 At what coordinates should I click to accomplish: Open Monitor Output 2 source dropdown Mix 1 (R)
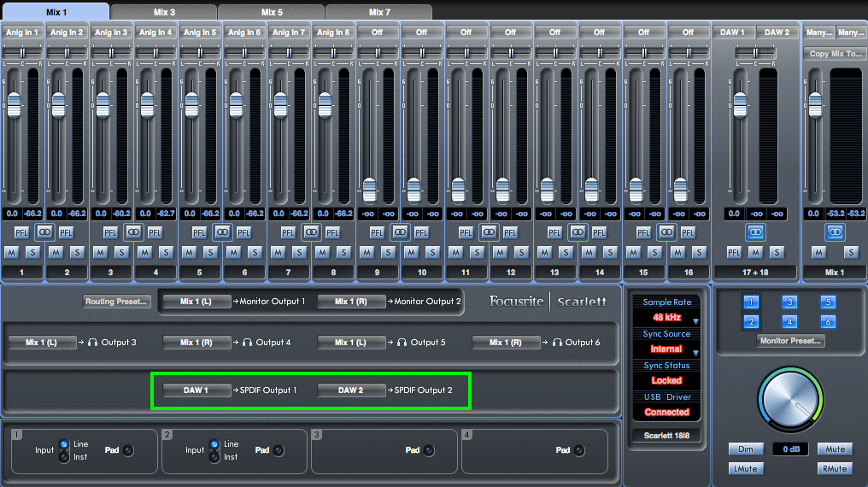tap(351, 302)
